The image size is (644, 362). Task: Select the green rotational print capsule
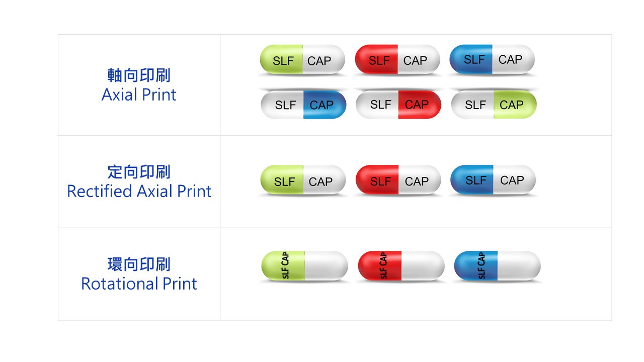pyautogui.click(x=304, y=266)
